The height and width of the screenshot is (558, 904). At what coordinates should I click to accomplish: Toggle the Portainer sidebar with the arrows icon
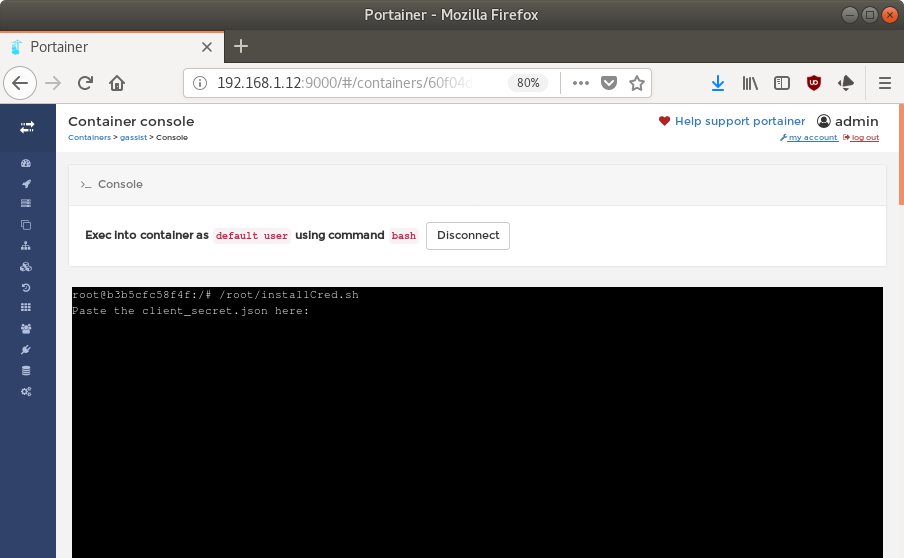click(27, 127)
